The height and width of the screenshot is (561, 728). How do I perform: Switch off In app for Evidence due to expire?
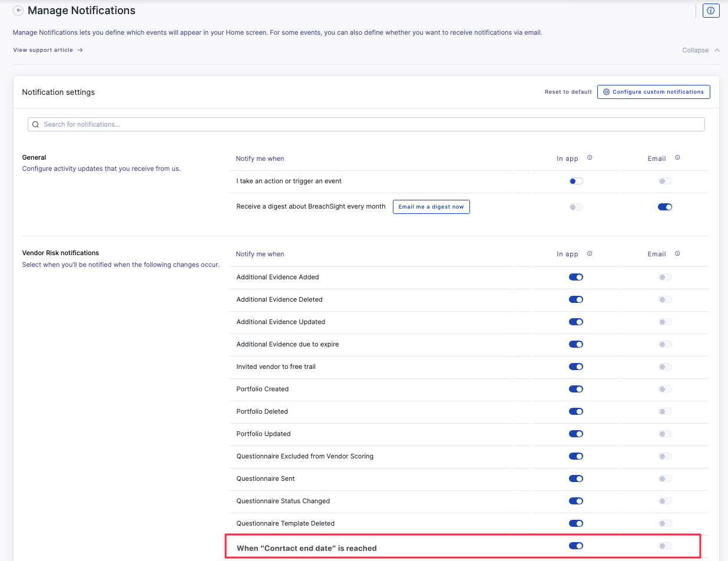pos(576,344)
